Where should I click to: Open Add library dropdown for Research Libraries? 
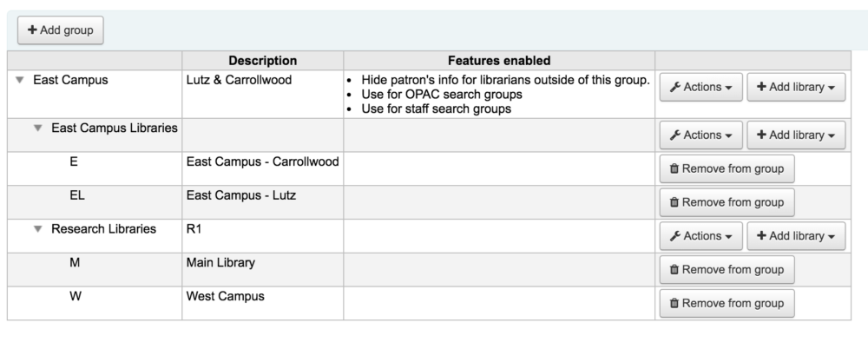796,236
